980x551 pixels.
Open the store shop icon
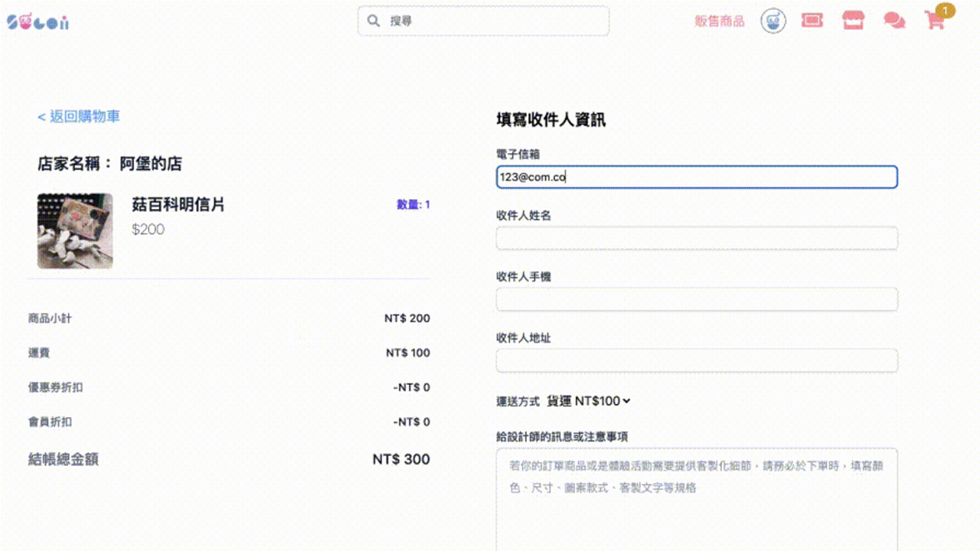853,21
